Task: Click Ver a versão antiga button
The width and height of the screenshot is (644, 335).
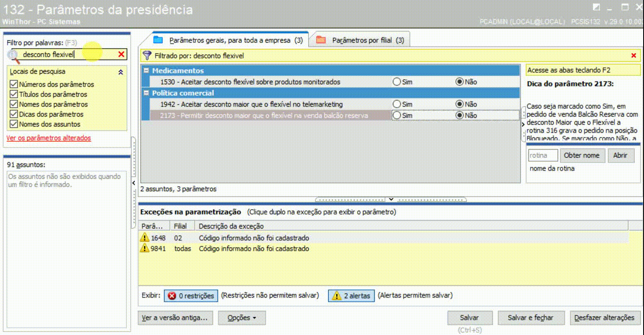Action: point(174,318)
